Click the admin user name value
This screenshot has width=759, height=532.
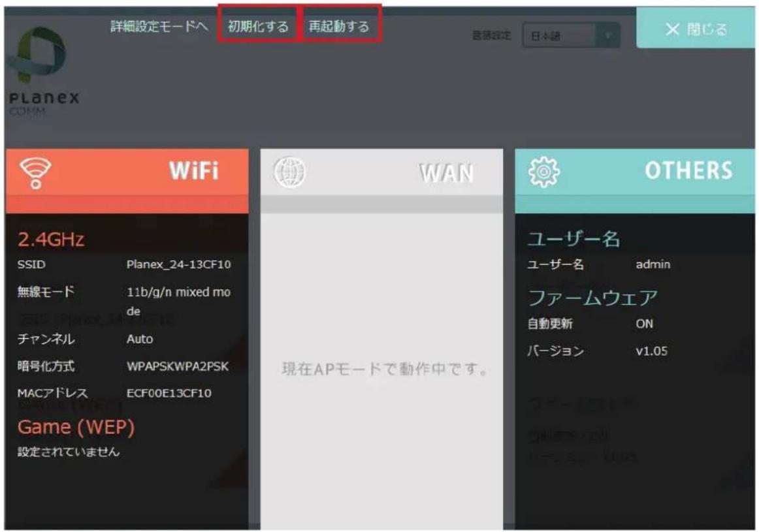[653, 264]
